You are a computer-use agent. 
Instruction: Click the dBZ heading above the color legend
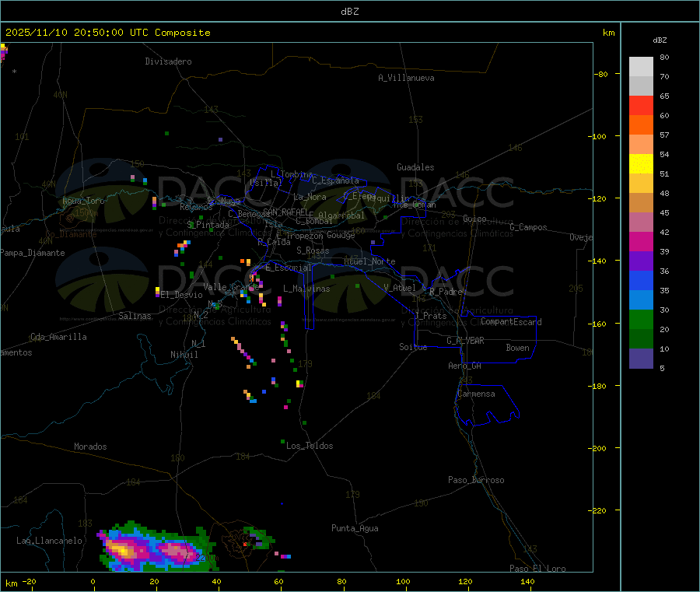(660, 40)
